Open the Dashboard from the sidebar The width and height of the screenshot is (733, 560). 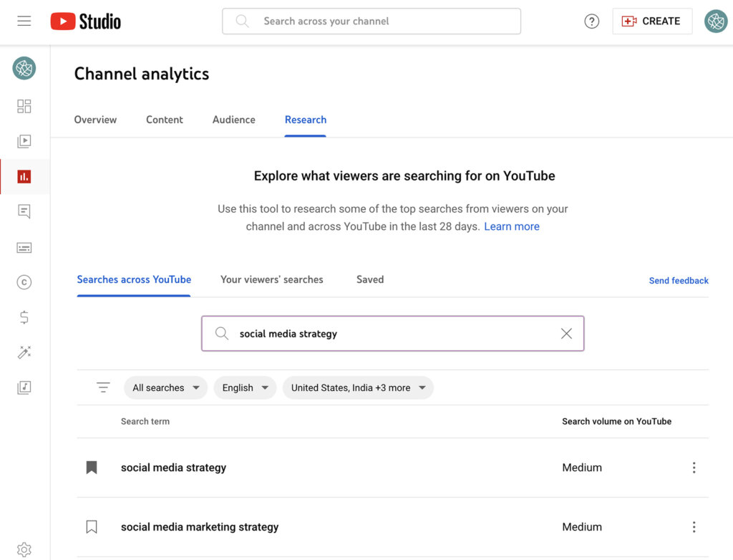coord(24,105)
